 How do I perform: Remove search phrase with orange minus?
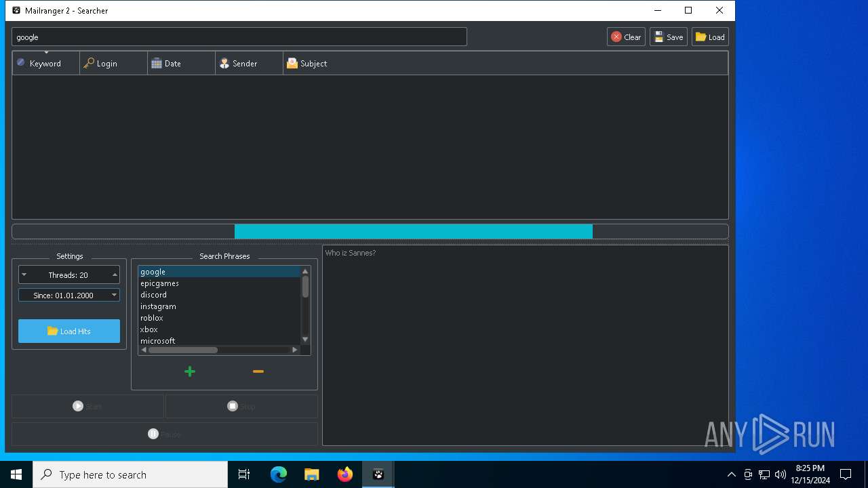point(258,371)
